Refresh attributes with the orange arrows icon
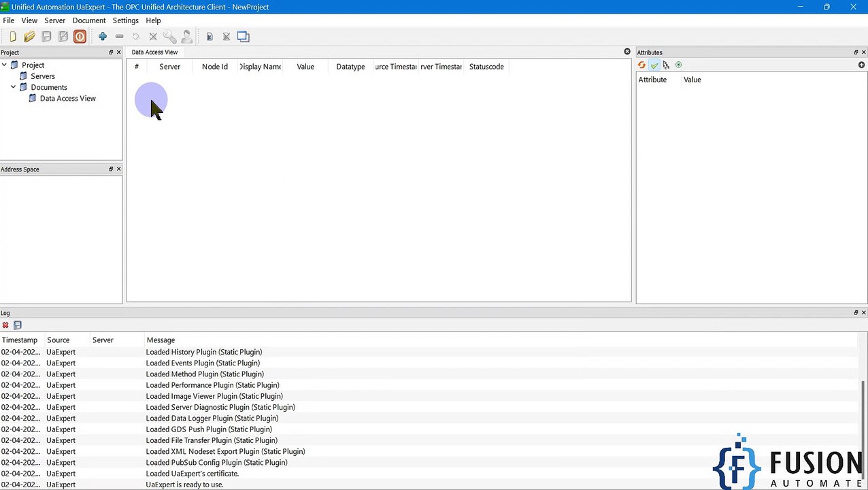 pos(641,65)
